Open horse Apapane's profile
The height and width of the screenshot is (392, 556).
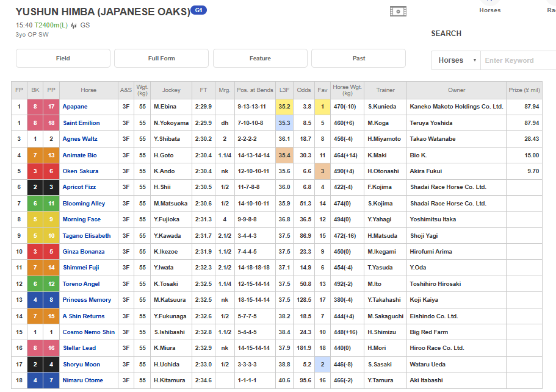(x=75, y=107)
